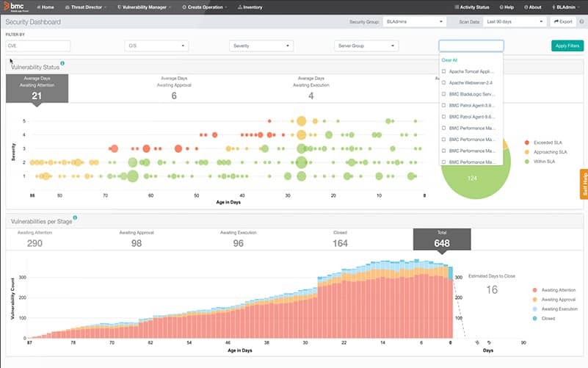Viewport: 588px width, 368px height.
Task: Open the Scan Date Last 90 days dropdown
Action: point(515,22)
